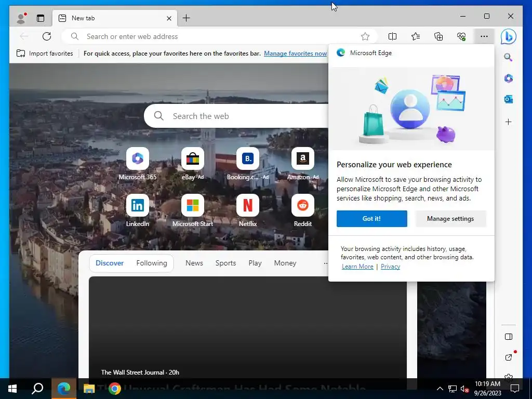The height and width of the screenshot is (399, 532).
Task: Open the Learn More link
Action: pos(357,267)
